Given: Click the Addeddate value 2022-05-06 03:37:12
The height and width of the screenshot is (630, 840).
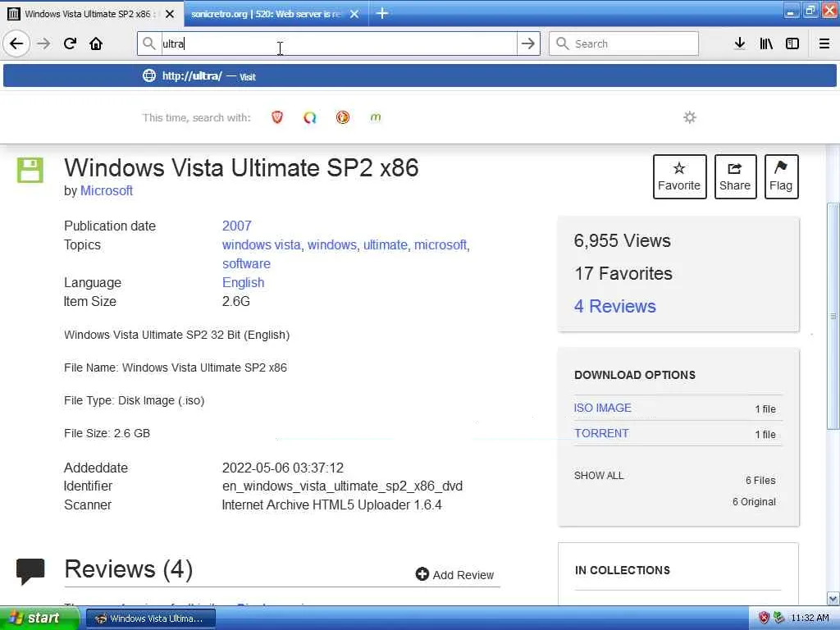Looking at the screenshot, I should (283, 468).
